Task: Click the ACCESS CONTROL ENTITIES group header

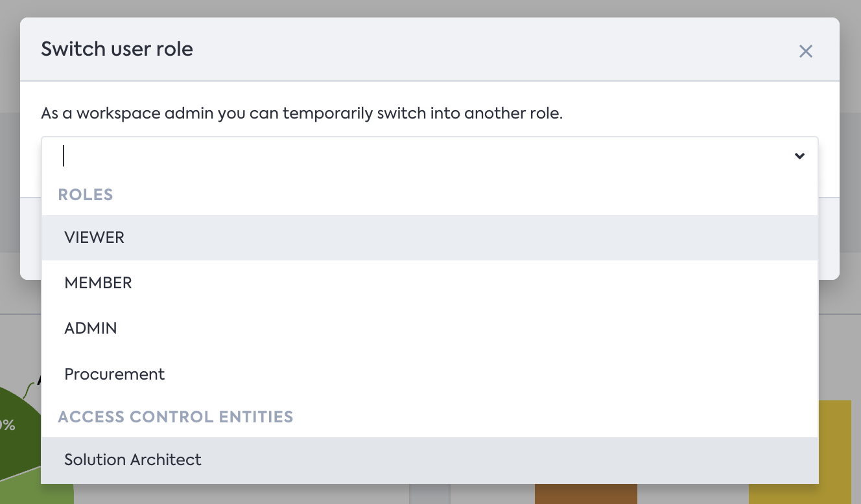Action: click(x=176, y=417)
